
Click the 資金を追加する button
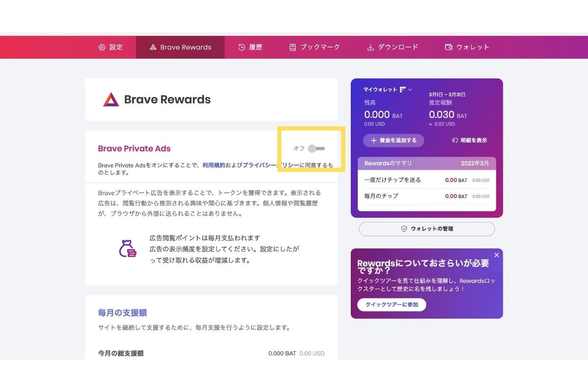[x=393, y=140]
